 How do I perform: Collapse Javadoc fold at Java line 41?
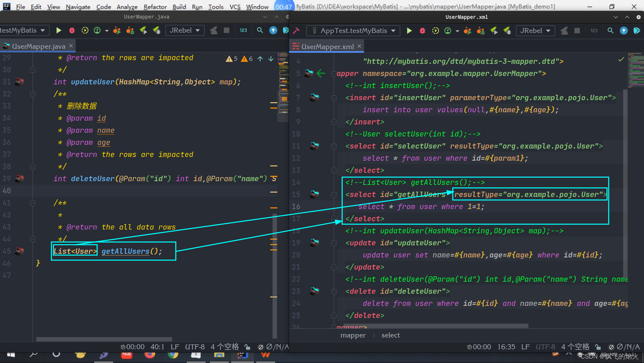pyautogui.click(x=33, y=203)
